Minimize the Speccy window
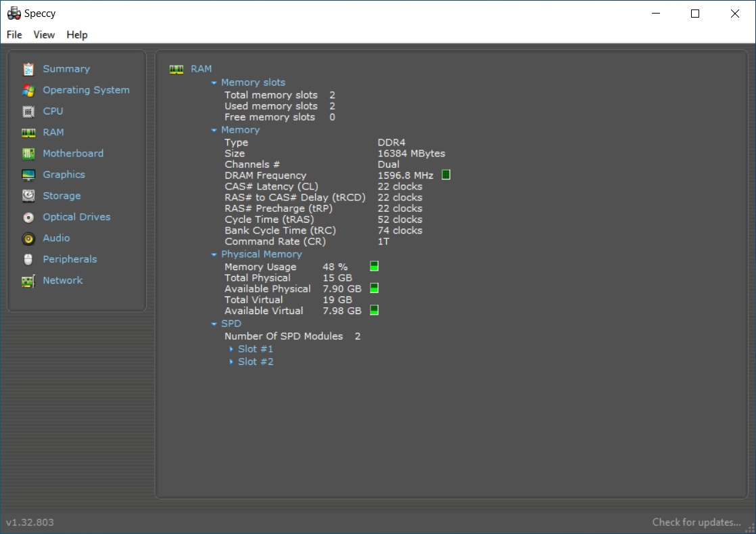The image size is (756, 534). click(656, 14)
